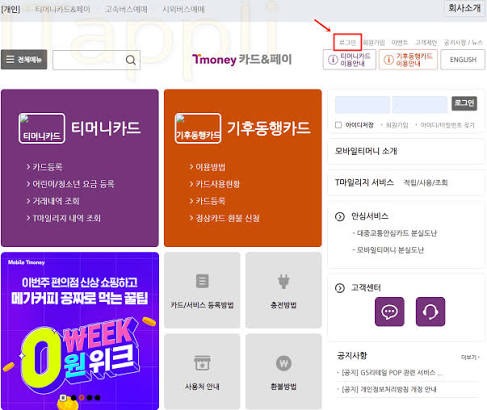487x410 pixels.
Task: Click the 기후동행카드 card image icon
Action: pos(198,128)
